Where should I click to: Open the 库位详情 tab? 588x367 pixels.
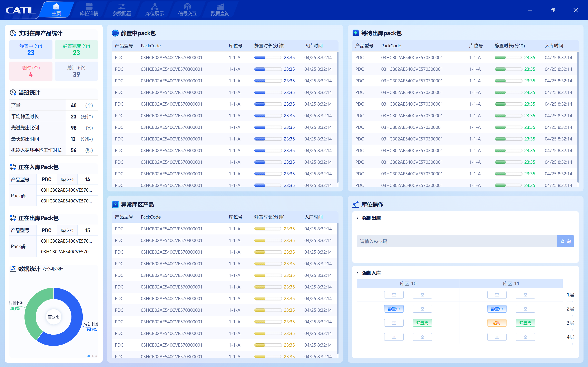tap(89, 10)
